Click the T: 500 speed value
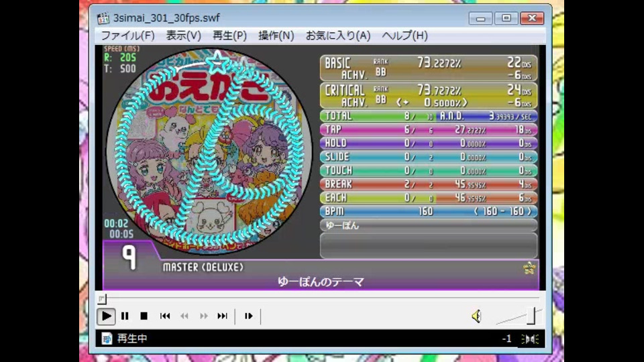The width and height of the screenshot is (644, 362). (x=120, y=69)
